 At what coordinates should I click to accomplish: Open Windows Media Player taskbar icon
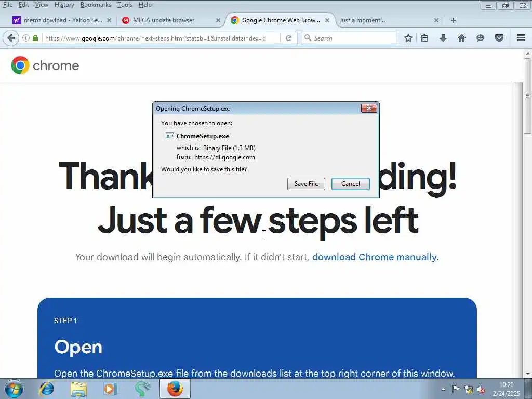pyautogui.click(x=110, y=389)
